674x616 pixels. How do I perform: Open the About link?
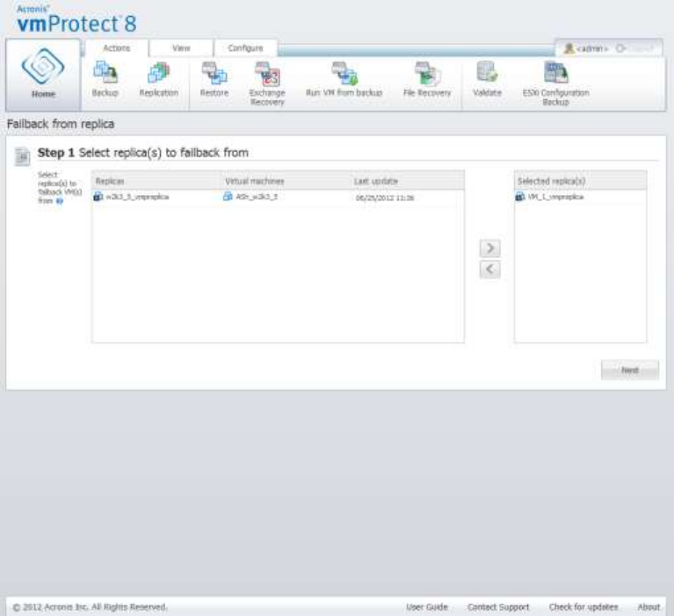(649, 607)
